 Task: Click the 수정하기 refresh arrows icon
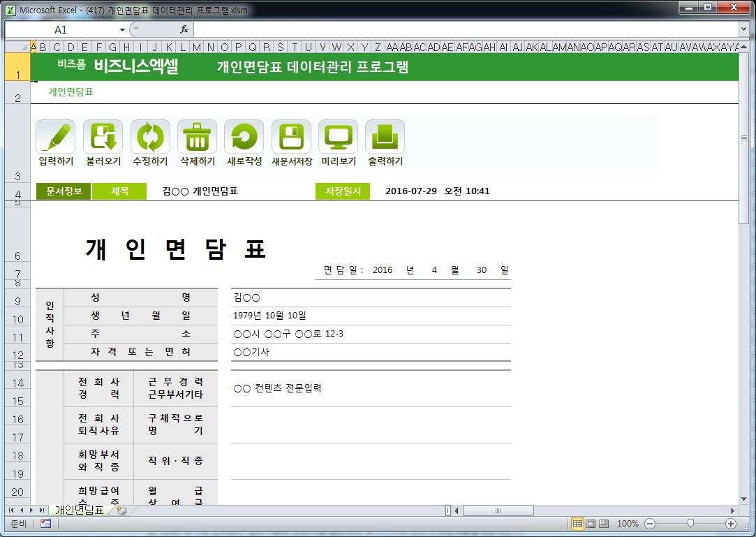click(x=150, y=138)
